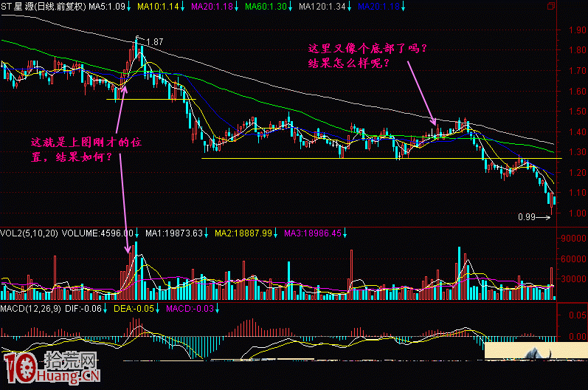Image resolution: width=588 pixels, height=390 pixels.
Task: Click the 1.10 price axis label
Action: [x=578, y=193]
